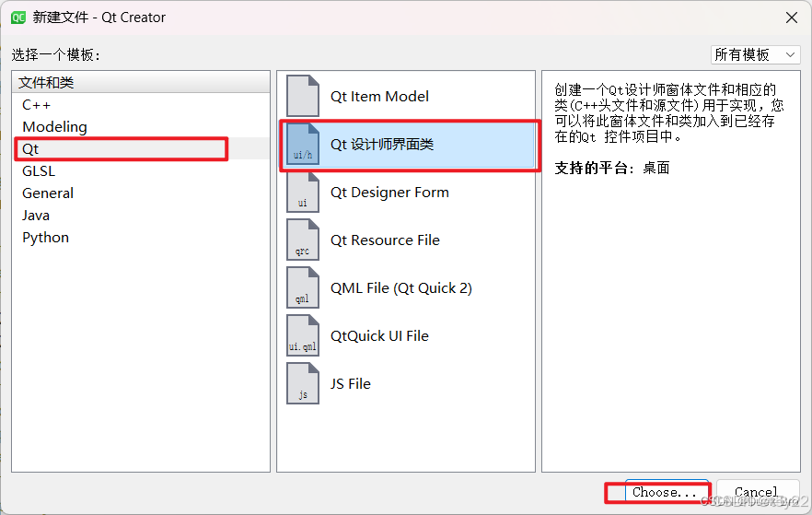The height and width of the screenshot is (515, 812).
Task: Click the Qt Creator logo in title bar
Action: pyautogui.click(x=18, y=18)
